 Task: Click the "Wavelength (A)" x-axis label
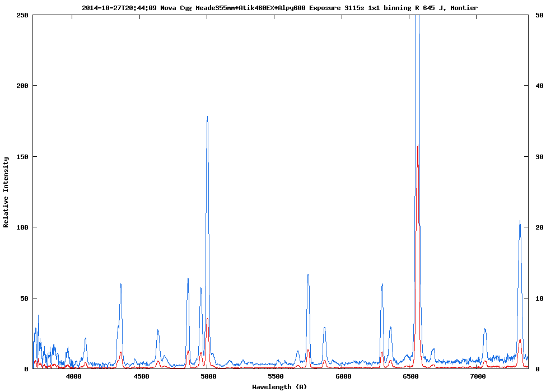279,386
